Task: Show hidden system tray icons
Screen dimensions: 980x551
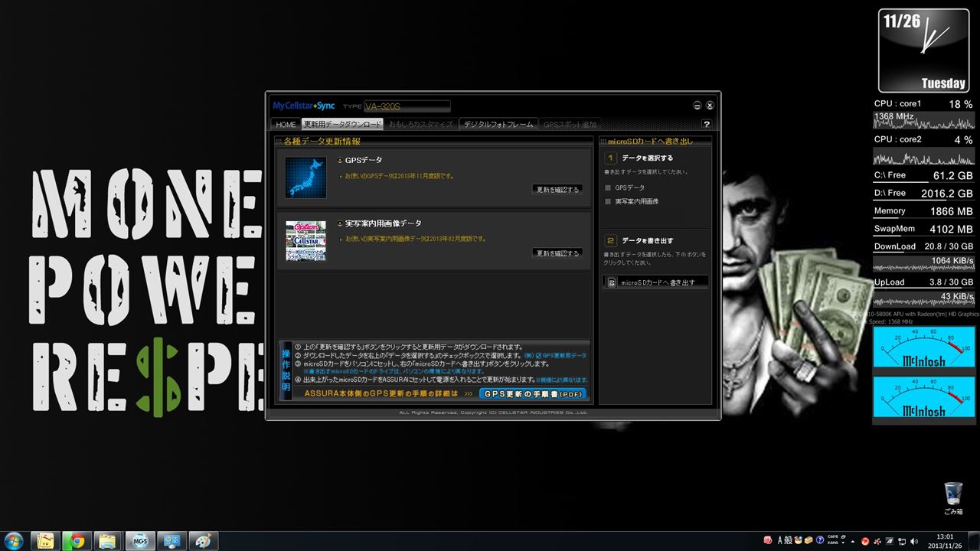Action: click(854, 541)
